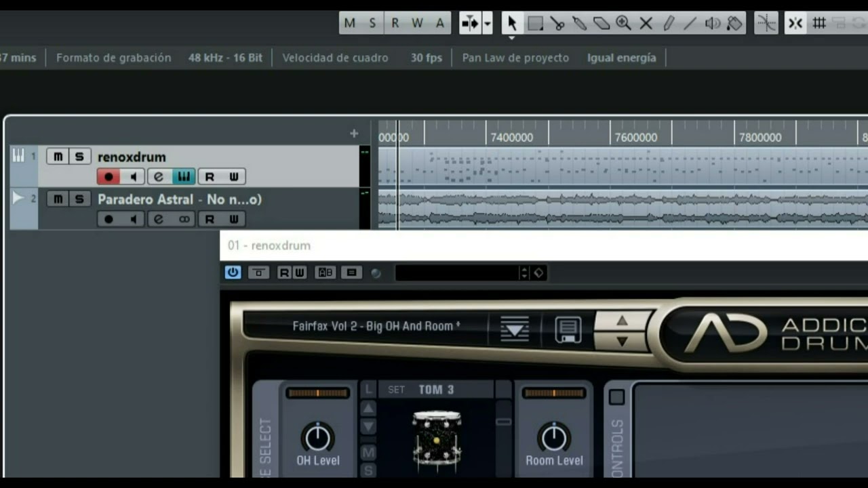Open plugin preset management diamond icon
This screenshot has height=488, width=868.
coord(538,272)
